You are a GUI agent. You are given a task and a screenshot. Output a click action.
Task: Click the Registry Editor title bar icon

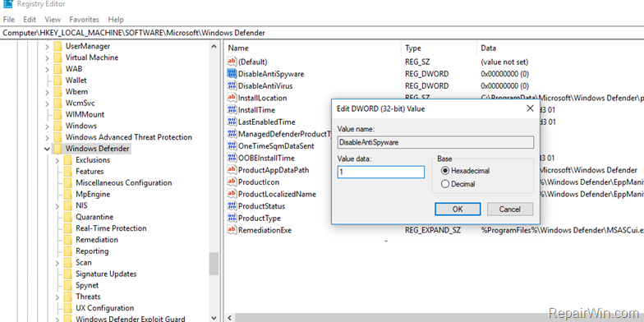pyautogui.click(x=8, y=3)
